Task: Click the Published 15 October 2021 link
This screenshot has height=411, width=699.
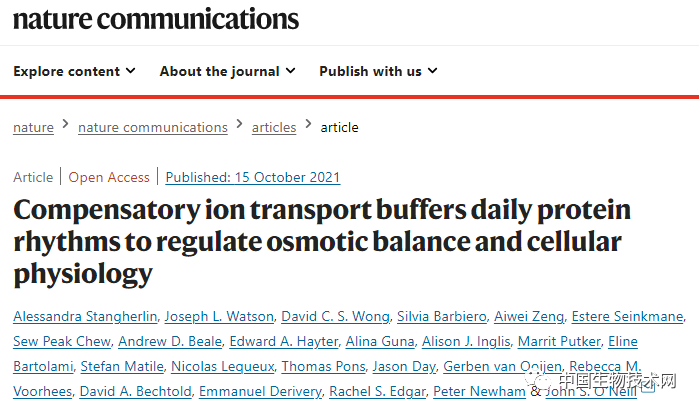Action: pos(253,177)
